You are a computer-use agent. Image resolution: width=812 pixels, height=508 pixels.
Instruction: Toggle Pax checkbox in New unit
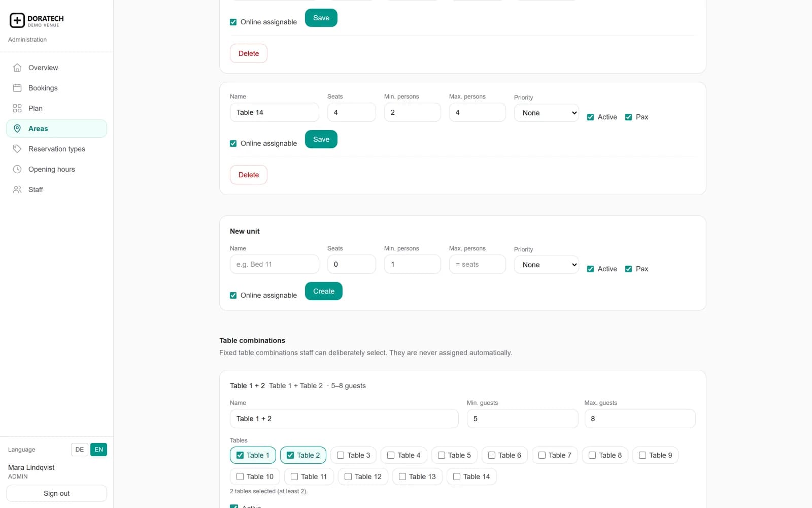[628, 269]
